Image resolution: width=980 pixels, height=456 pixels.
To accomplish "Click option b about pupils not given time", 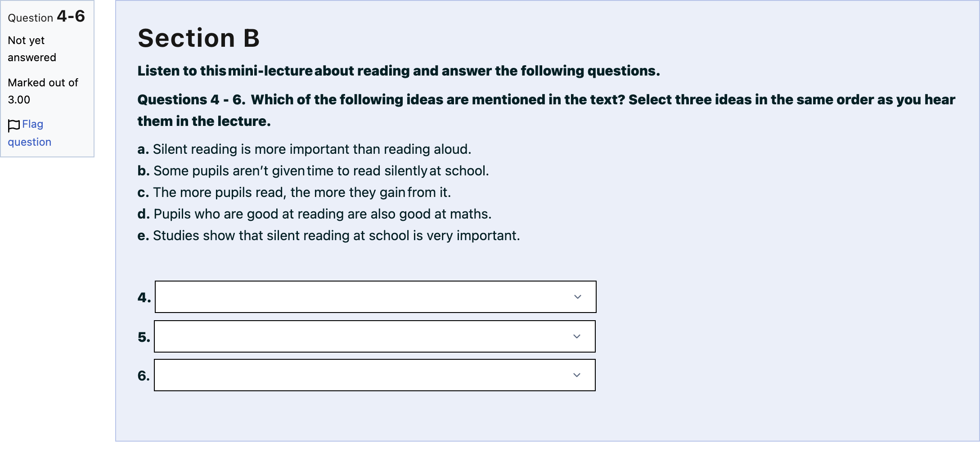I will pyautogui.click(x=313, y=171).
